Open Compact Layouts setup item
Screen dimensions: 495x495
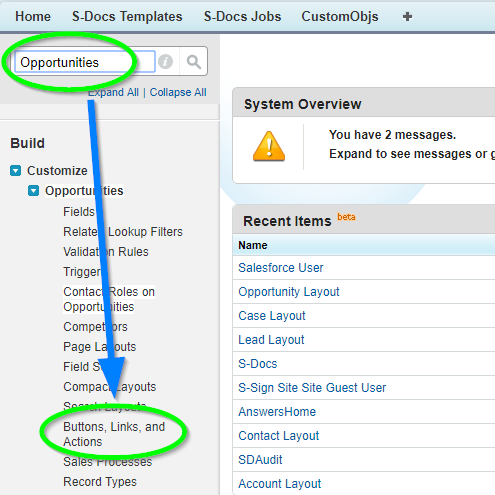[x=110, y=387]
